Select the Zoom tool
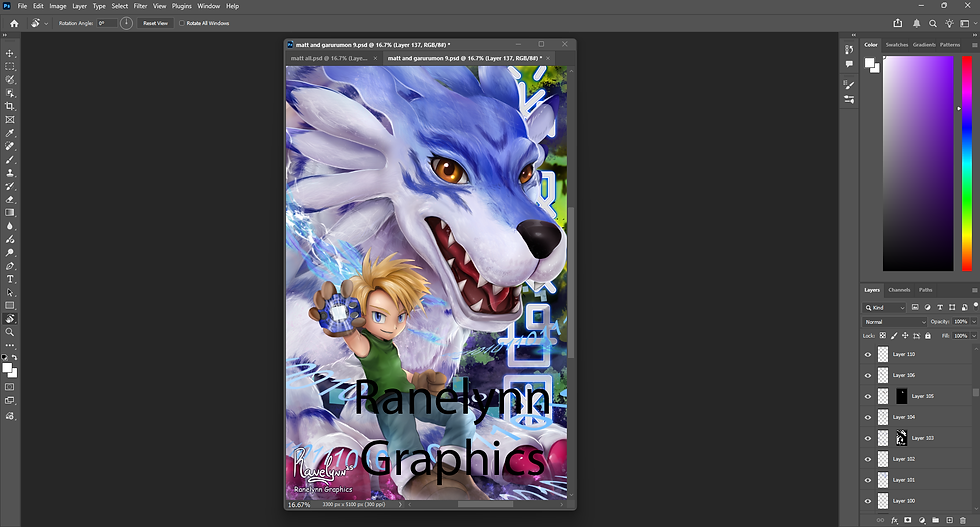Screen dimensions: 980x527 [x=10, y=333]
